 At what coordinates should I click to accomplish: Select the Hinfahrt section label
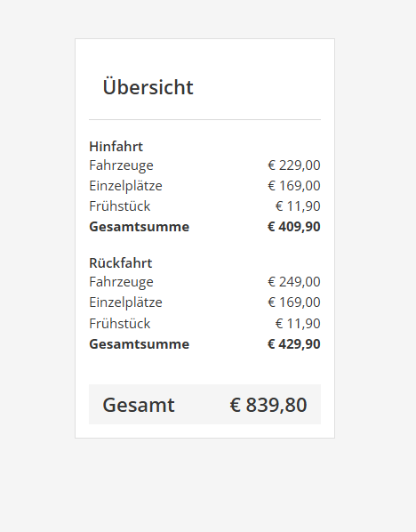pos(116,147)
